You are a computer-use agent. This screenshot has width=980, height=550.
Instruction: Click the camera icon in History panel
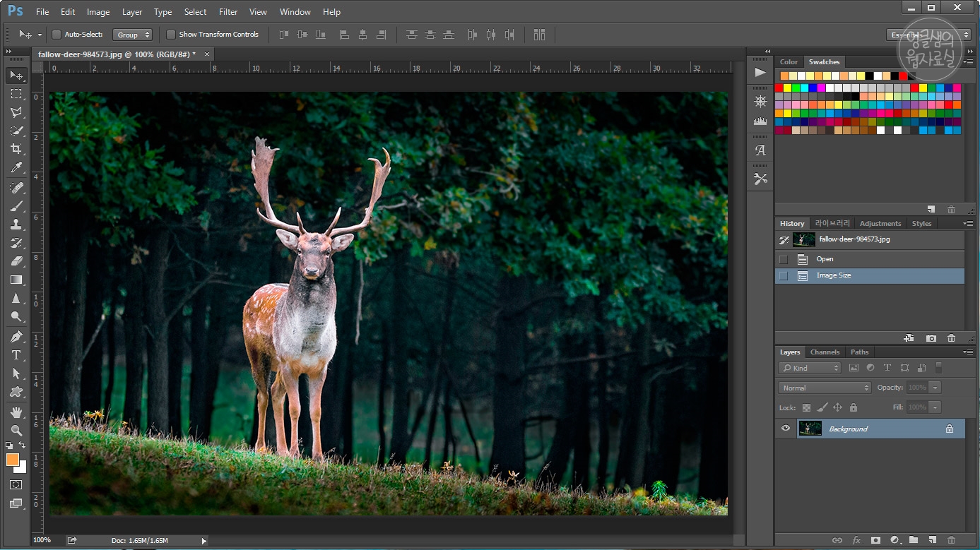931,338
